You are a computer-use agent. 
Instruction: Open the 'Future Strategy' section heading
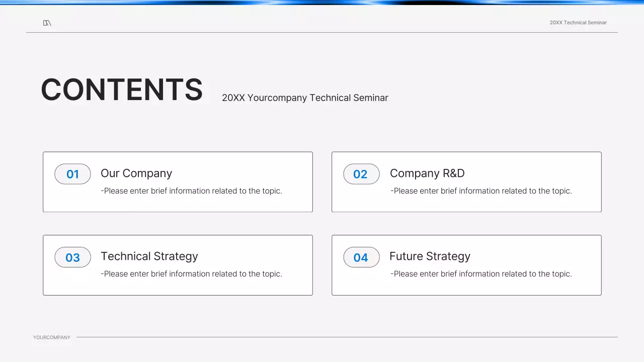430,256
